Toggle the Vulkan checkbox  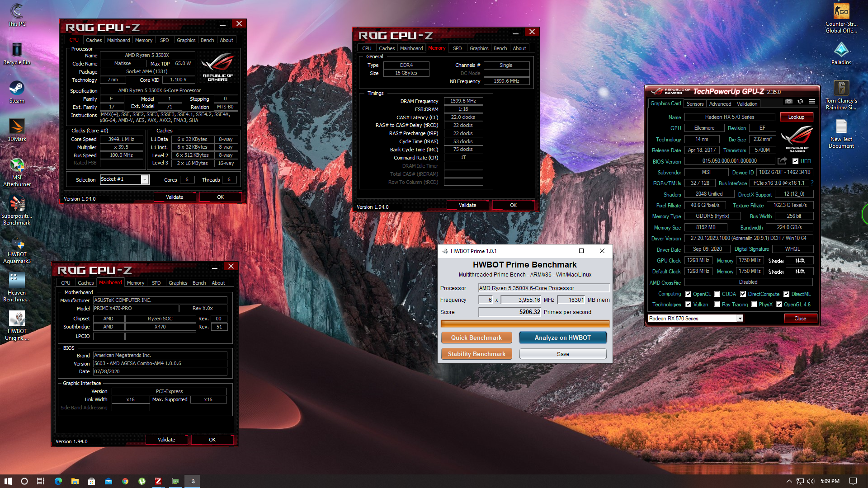[688, 305]
